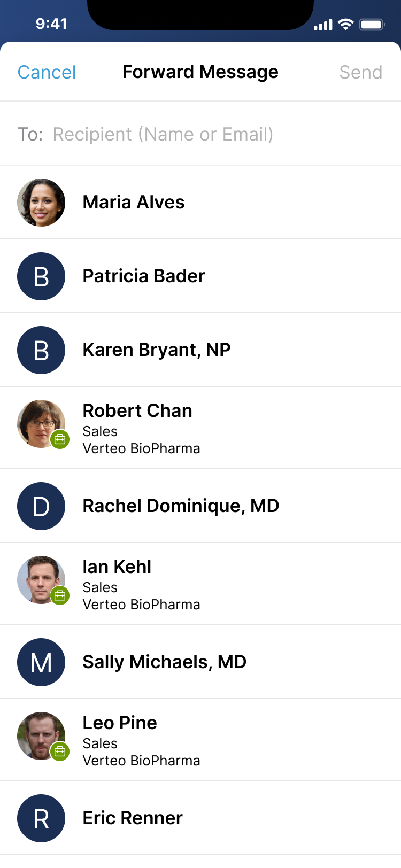
Task: Select Maria Alves as recipient
Action: 134,203
